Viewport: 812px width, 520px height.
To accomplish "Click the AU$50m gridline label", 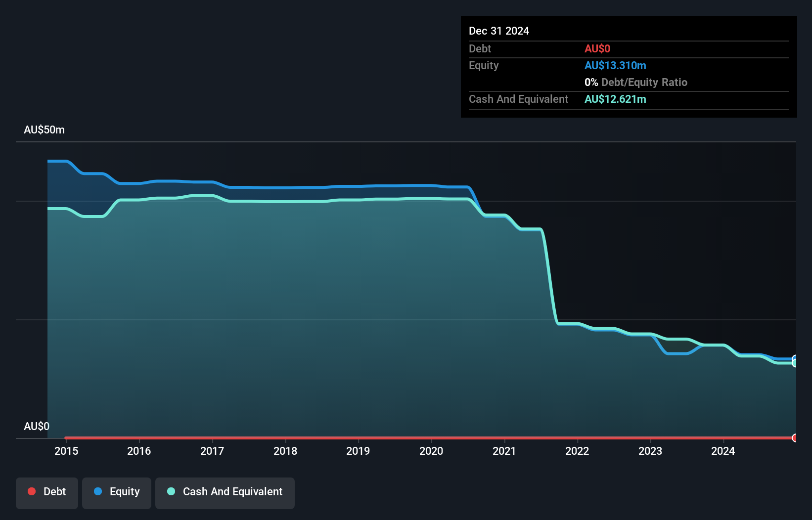I will (x=44, y=130).
